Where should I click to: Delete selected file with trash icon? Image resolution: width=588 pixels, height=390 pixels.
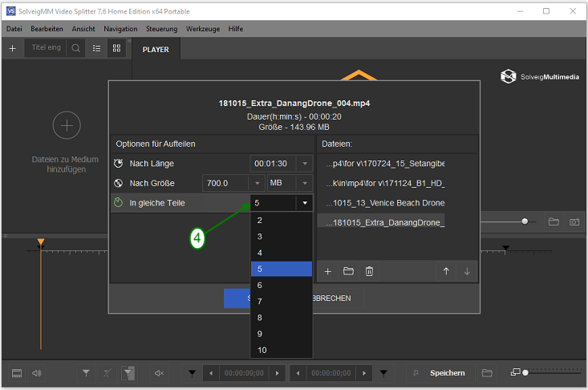click(369, 271)
